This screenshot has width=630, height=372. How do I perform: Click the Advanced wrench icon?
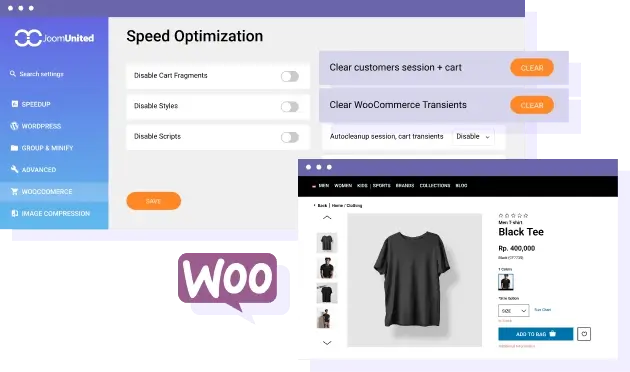[x=14, y=170]
